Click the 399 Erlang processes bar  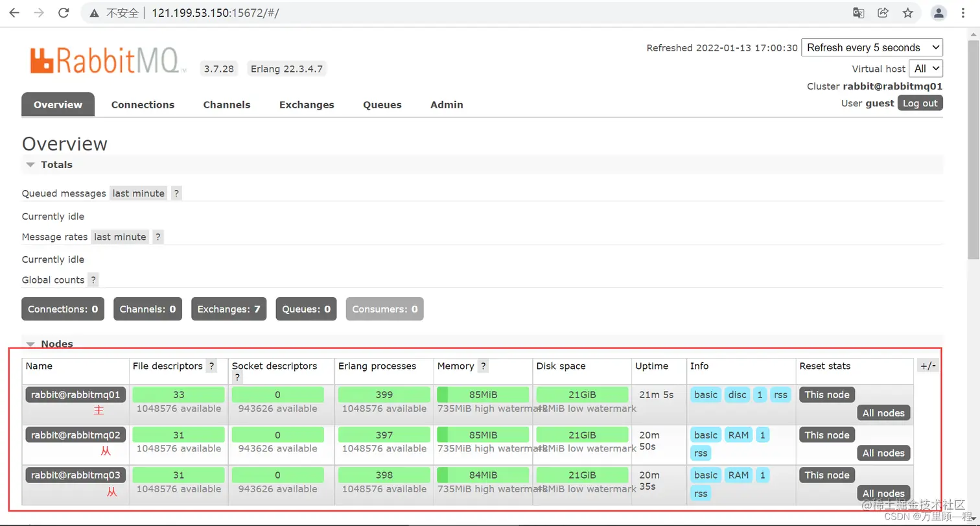click(384, 394)
